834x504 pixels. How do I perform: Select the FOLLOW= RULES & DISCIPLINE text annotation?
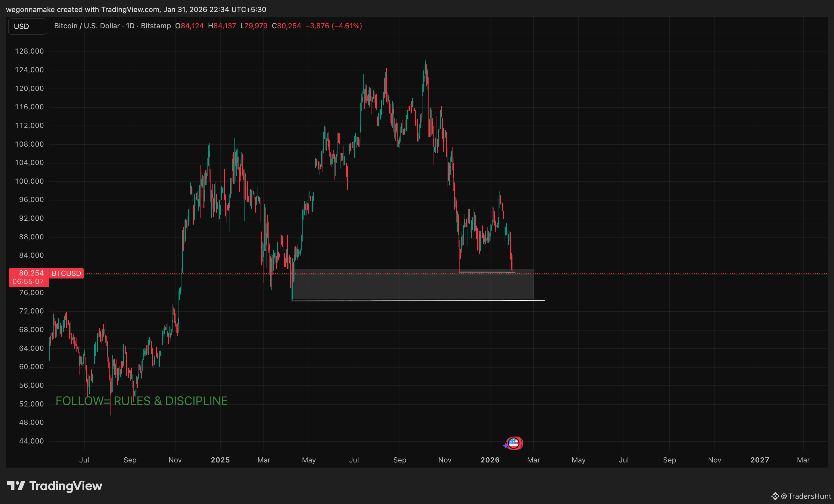point(142,401)
